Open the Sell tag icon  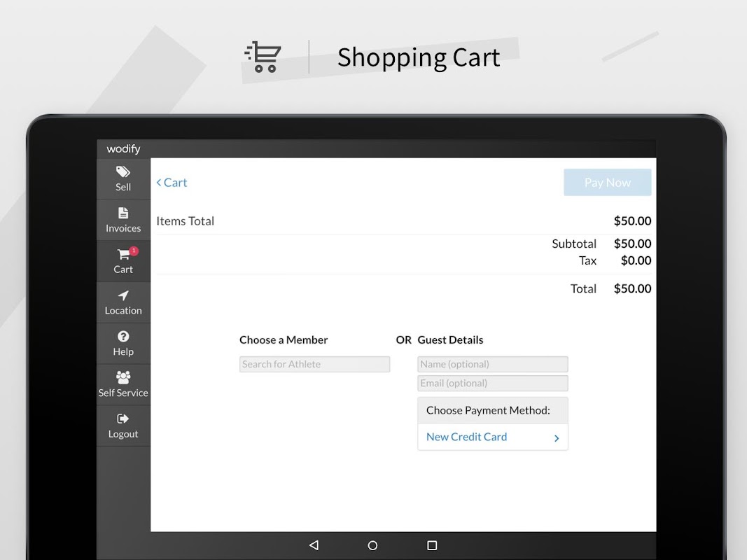tap(123, 171)
